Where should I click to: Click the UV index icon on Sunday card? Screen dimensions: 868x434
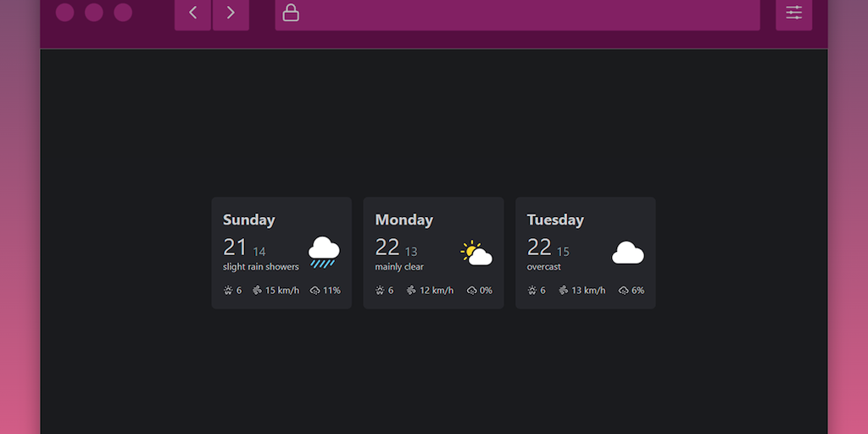(227, 290)
